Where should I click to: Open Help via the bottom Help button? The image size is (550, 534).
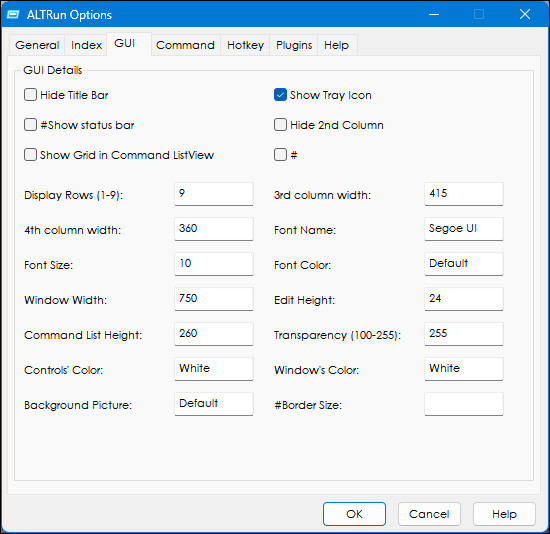tap(504, 514)
